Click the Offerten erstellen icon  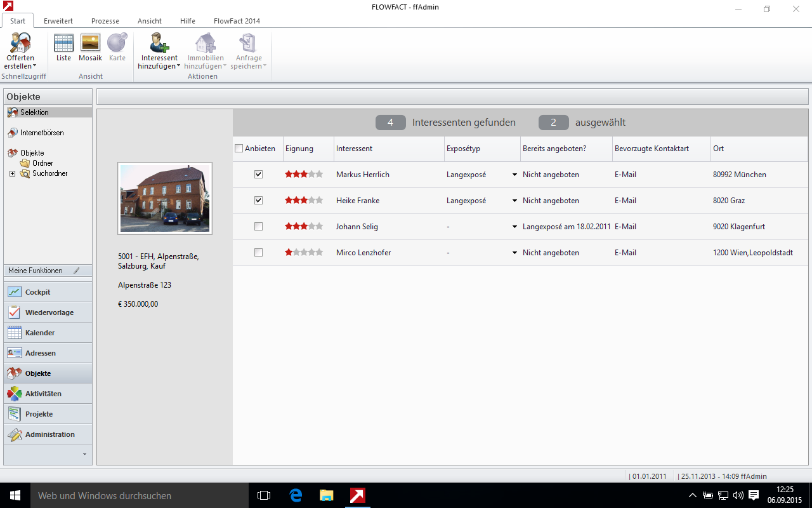pos(20,44)
